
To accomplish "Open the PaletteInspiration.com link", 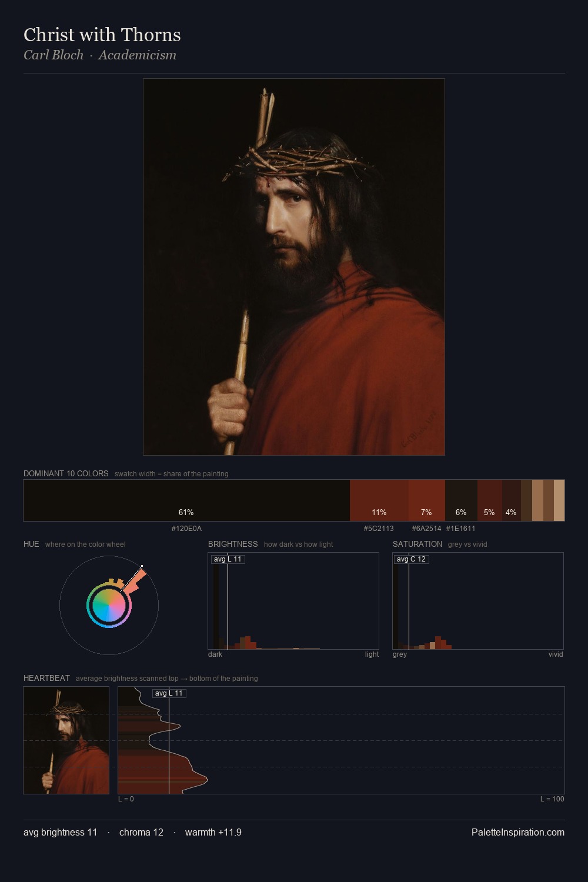I will [x=518, y=832].
